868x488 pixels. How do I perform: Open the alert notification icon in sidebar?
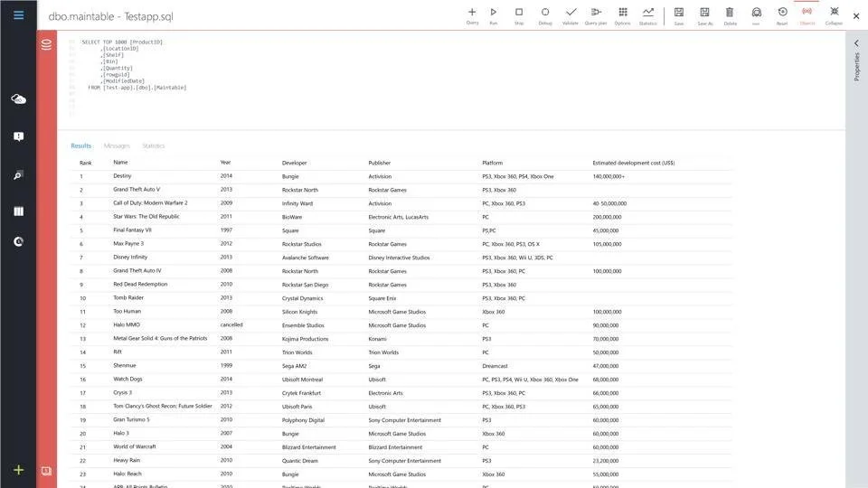tap(18, 136)
